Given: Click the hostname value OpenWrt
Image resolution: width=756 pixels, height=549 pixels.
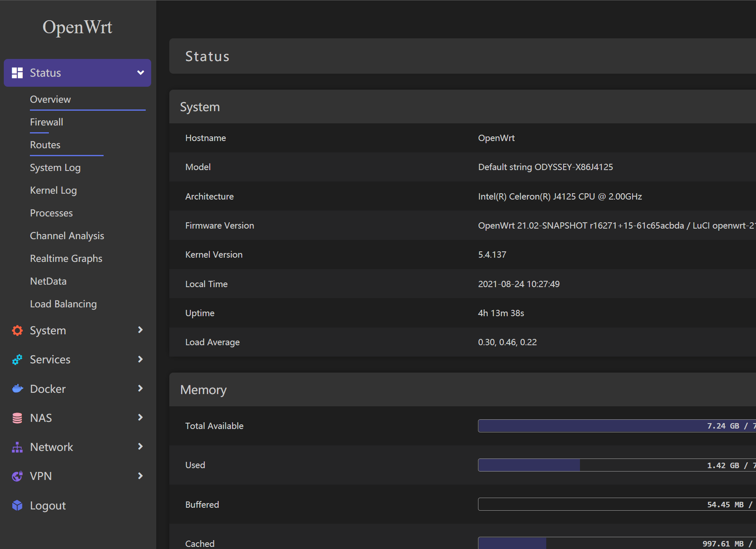Looking at the screenshot, I should [x=496, y=138].
